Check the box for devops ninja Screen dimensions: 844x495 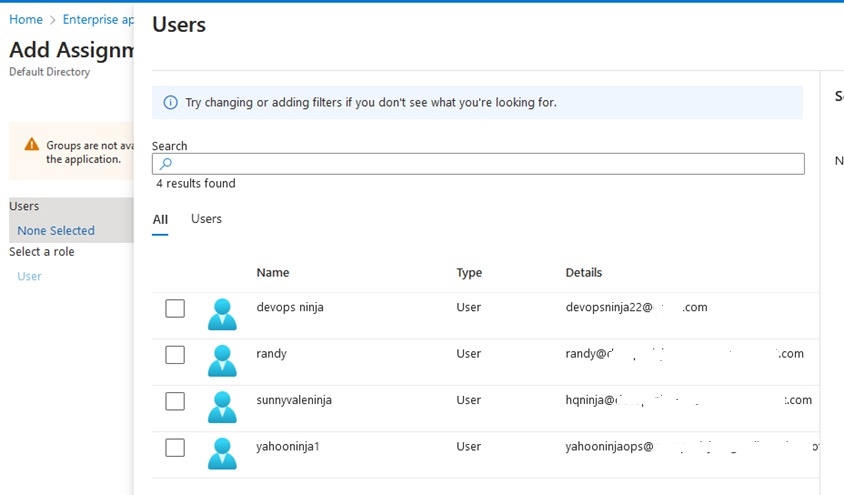click(175, 308)
